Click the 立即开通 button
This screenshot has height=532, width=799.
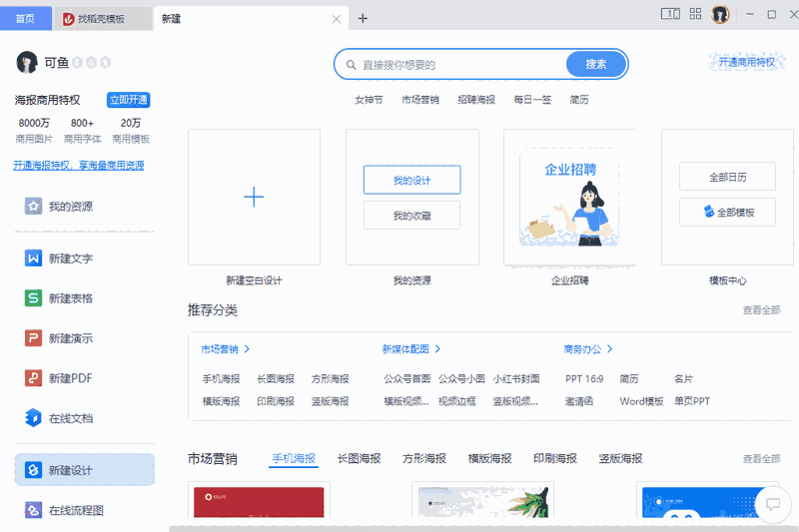coord(129,100)
